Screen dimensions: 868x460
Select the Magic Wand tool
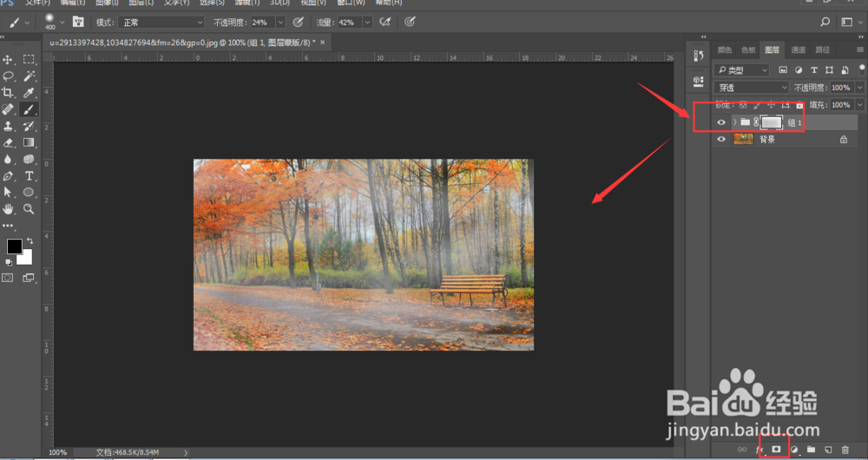(x=29, y=76)
